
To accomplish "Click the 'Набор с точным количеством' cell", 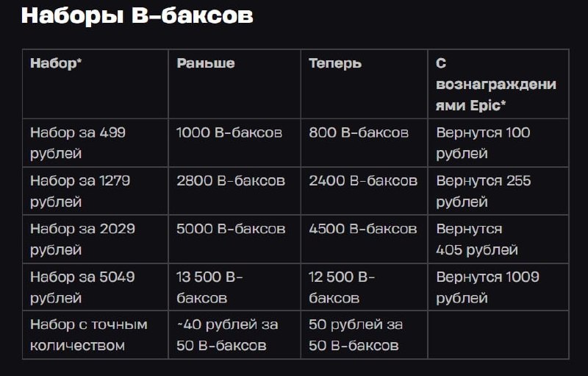I will (x=89, y=334).
